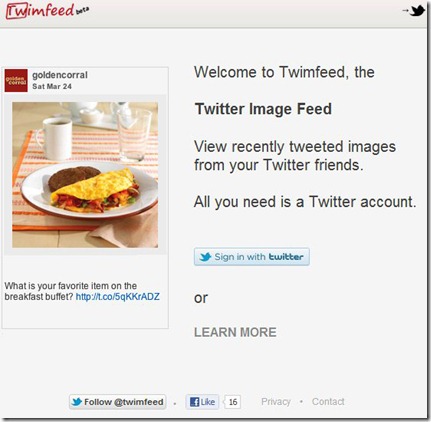The width and height of the screenshot is (431, 422).
Task: Open the Facebook like count bubble
Action: [x=232, y=402]
